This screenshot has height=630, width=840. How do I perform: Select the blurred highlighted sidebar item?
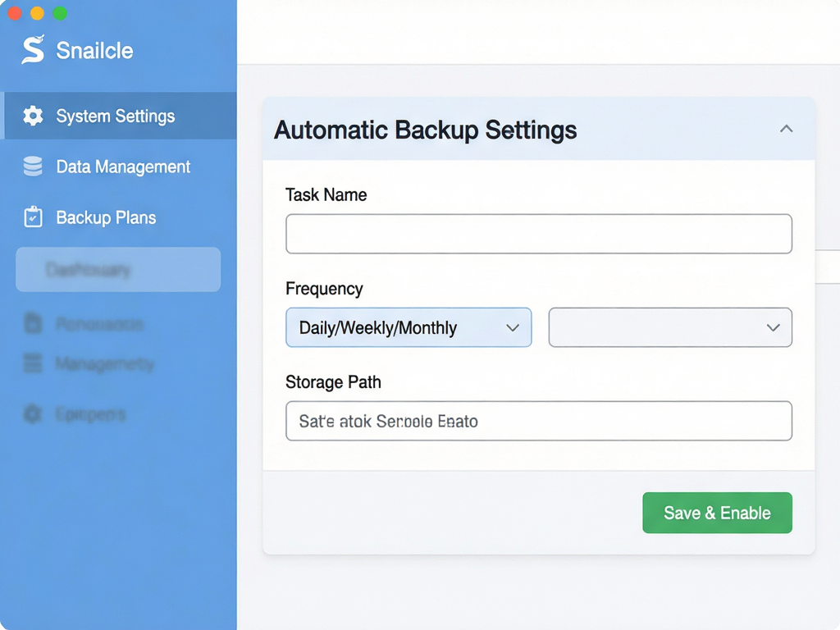(x=118, y=269)
